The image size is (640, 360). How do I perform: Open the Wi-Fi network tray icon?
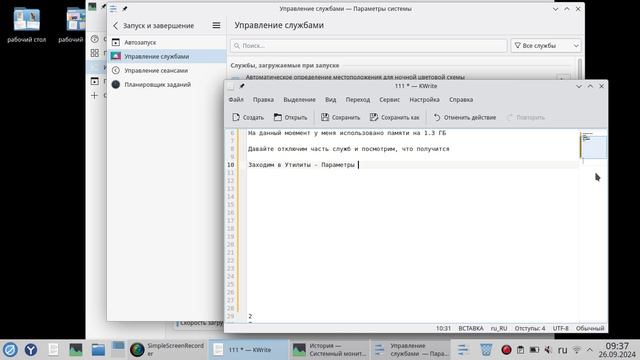[x=576, y=350]
